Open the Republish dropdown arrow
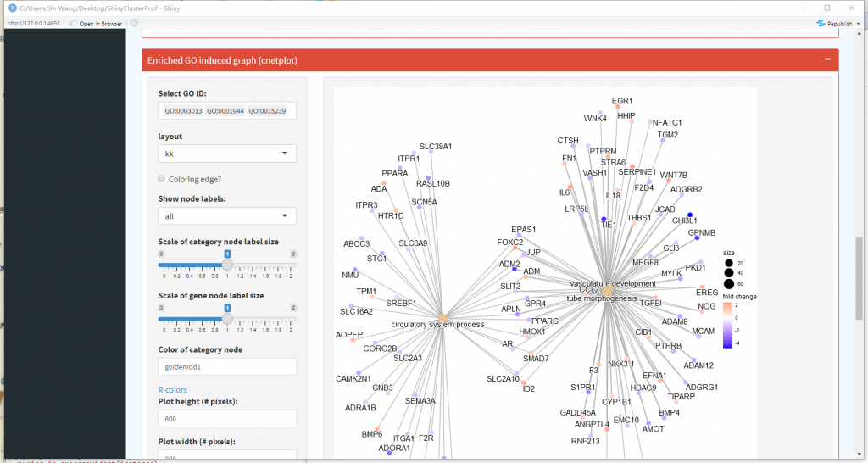This screenshot has width=868, height=463. 859,24
